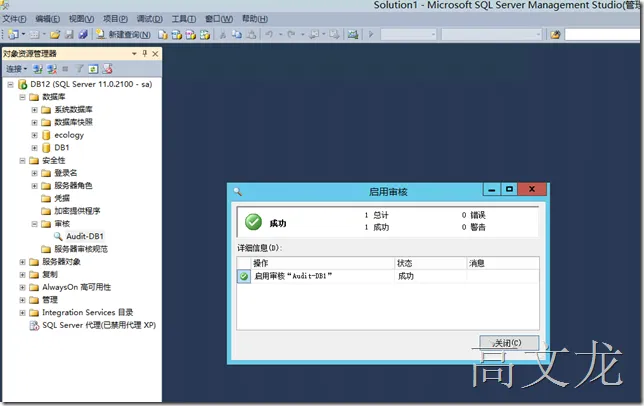Viewport: 644px width, 406px height.
Task: Click the toolbar search input field
Action: [603, 34]
